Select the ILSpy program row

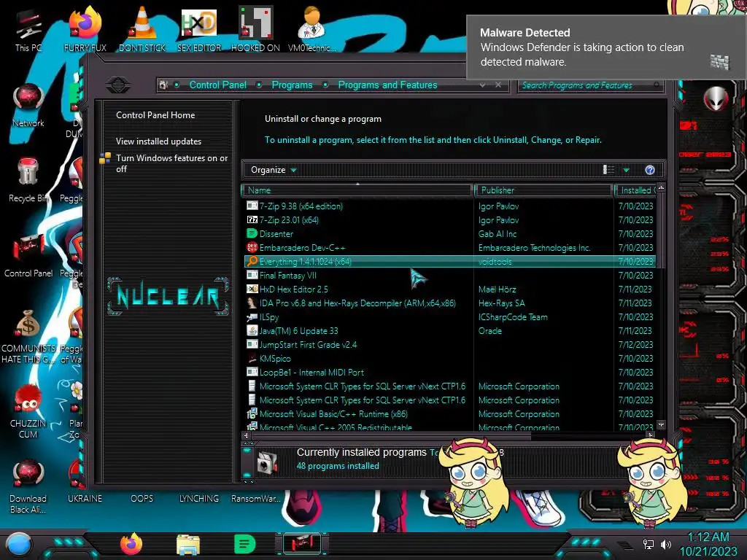[x=449, y=316]
